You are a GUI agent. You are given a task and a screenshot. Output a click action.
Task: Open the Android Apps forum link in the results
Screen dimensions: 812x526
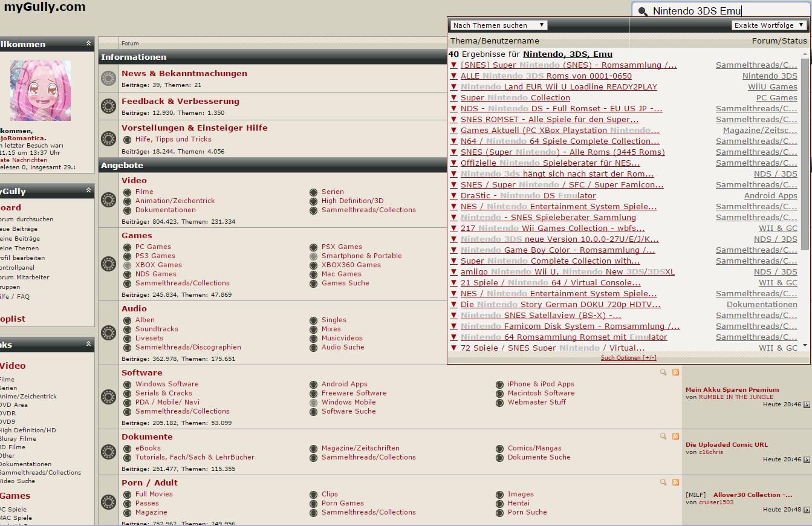point(771,196)
